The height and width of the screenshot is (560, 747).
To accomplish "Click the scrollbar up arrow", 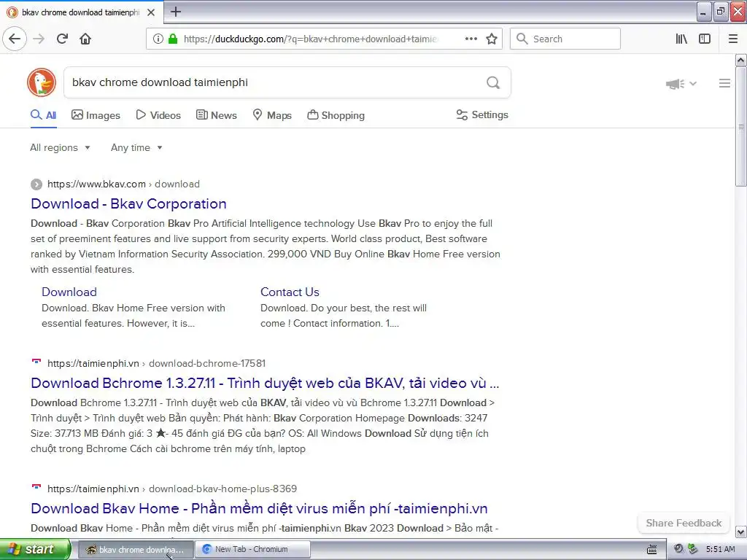I will coord(740,60).
